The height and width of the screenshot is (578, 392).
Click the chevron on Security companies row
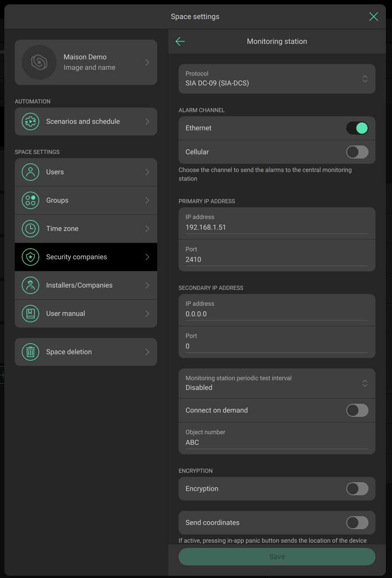click(147, 257)
